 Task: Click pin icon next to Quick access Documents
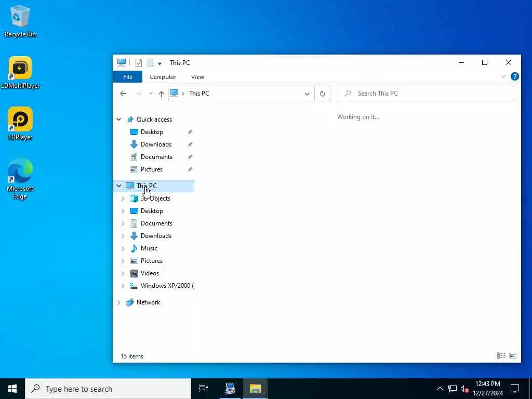coord(190,157)
